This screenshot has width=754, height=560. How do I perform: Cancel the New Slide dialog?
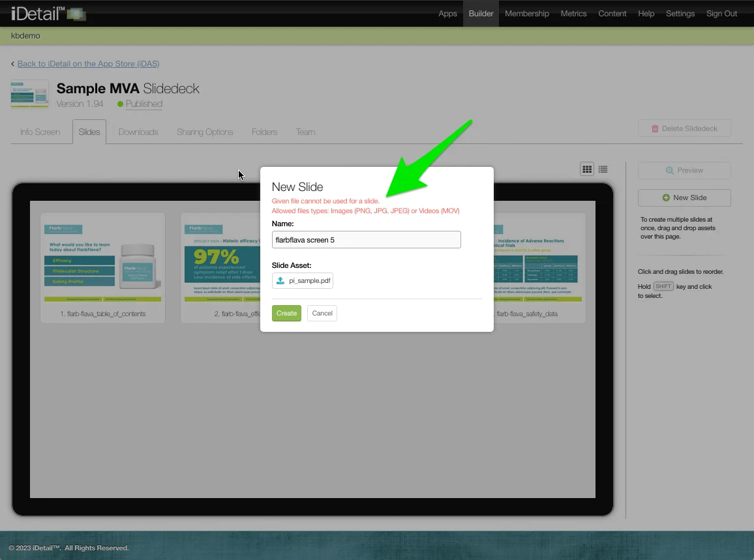point(322,314)
